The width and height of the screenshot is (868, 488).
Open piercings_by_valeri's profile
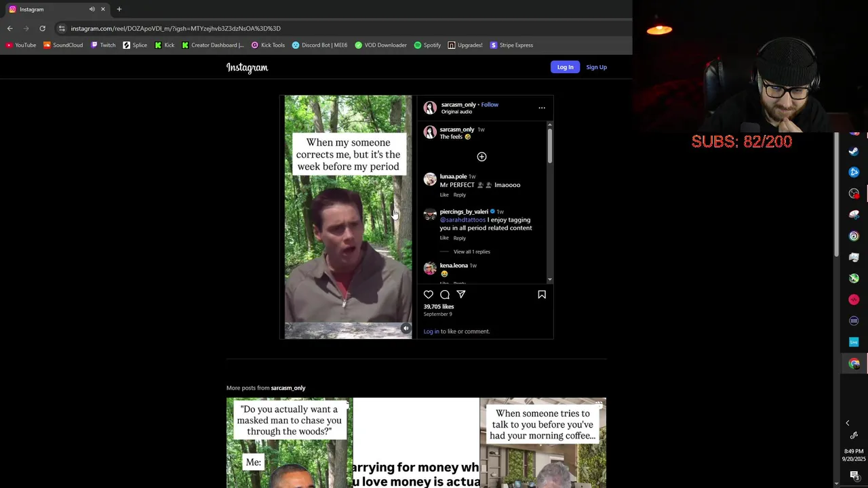point(464,211)
